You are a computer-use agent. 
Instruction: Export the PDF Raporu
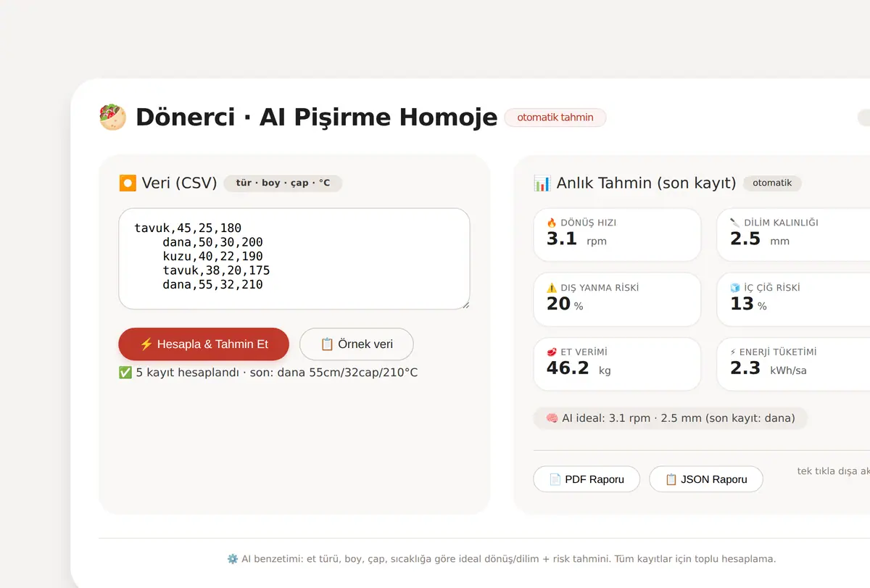pyautogui.click(x=587, y=479)
